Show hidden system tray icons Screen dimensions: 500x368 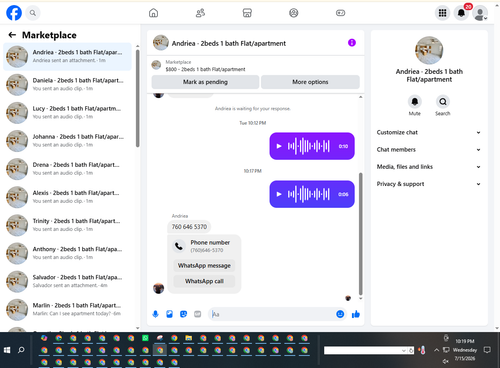tap(436, 350)
